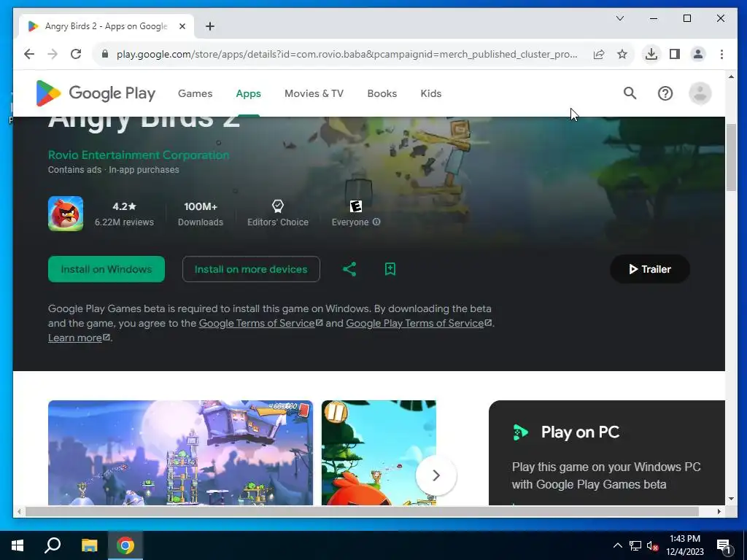Open File Explorer from taskbar
Screen dimensions: 747x560
(x=89, y=545)
